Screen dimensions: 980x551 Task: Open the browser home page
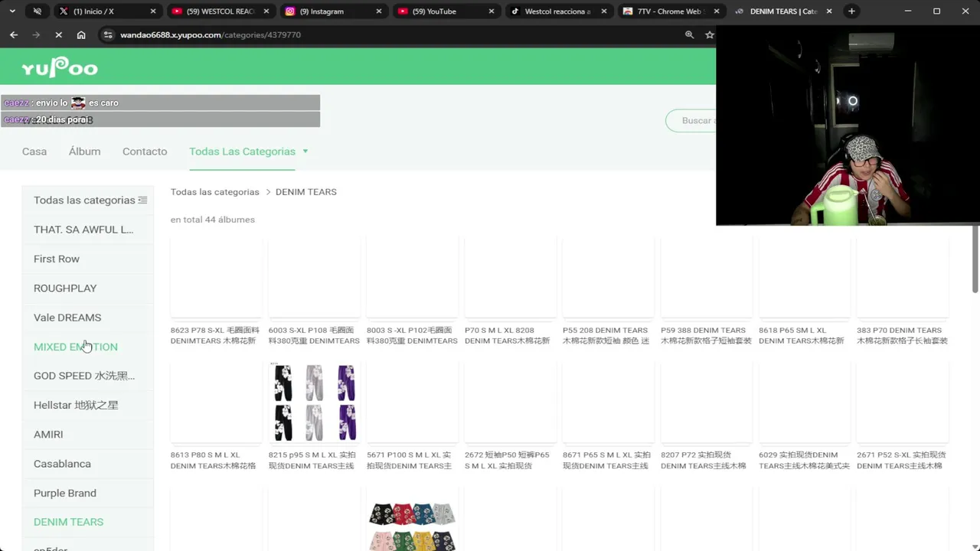click(81, 35)
